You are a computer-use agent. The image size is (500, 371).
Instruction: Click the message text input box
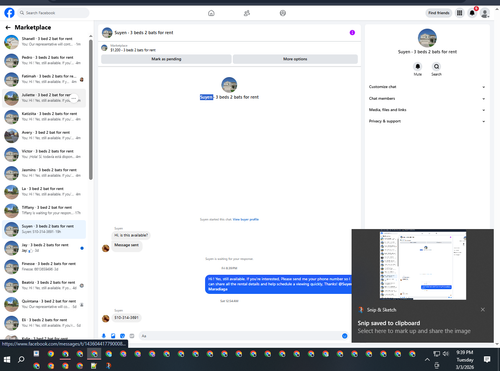coord(239,336)
